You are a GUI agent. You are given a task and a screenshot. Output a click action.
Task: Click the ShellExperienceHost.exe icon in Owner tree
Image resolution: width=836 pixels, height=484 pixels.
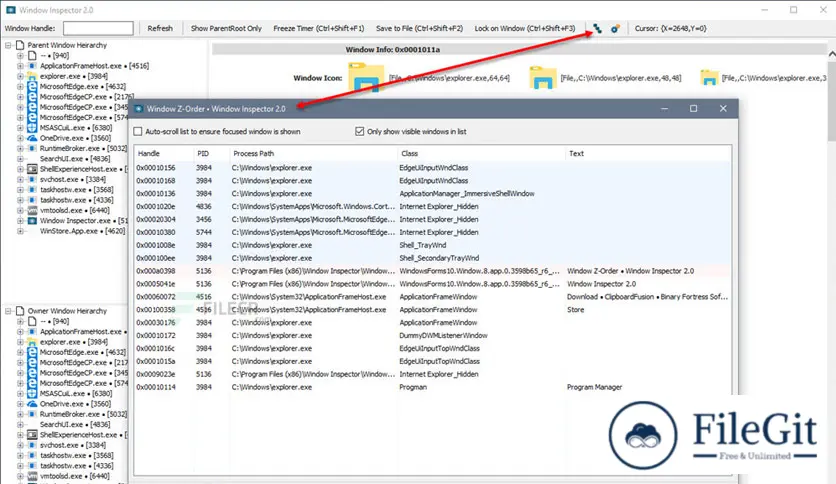tap(32, 434)
